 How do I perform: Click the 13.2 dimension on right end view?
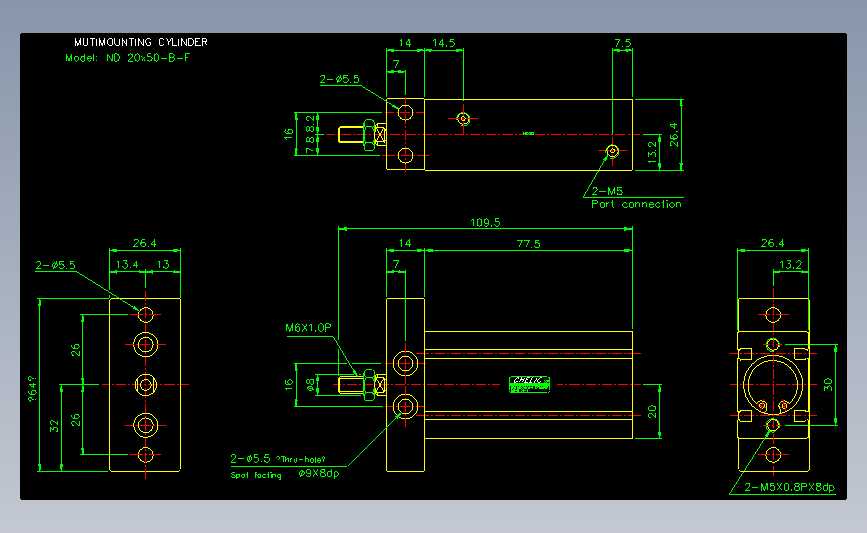click(x=790, y=265)
